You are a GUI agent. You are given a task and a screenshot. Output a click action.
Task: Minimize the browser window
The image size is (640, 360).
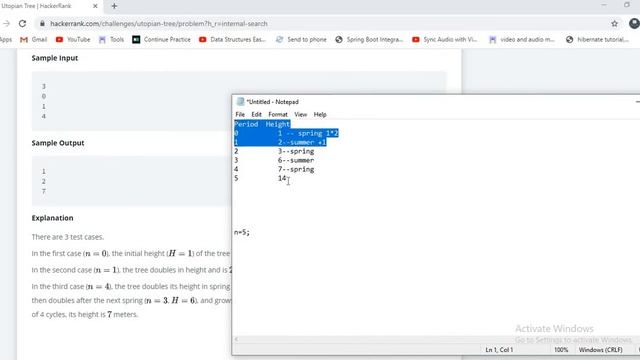pyautogui.click(x=604, y=5)
